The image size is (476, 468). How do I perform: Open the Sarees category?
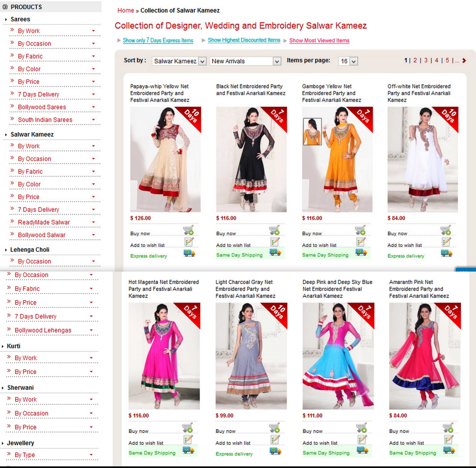point(20,19)
